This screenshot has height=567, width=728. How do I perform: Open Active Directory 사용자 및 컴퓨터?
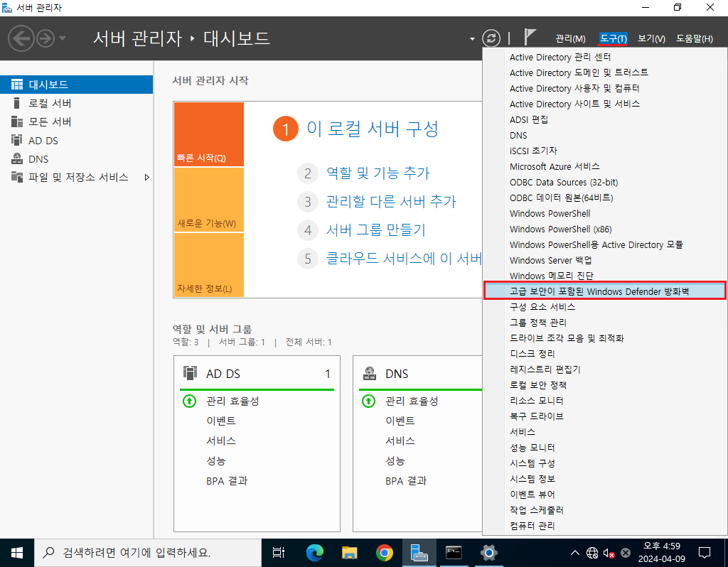click(x=604, y=88)
